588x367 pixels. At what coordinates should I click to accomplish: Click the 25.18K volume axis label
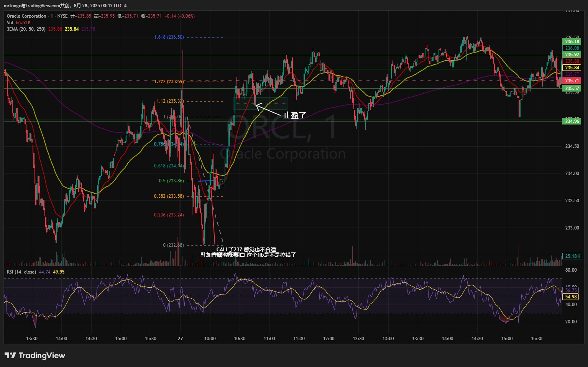pos(573,256)
